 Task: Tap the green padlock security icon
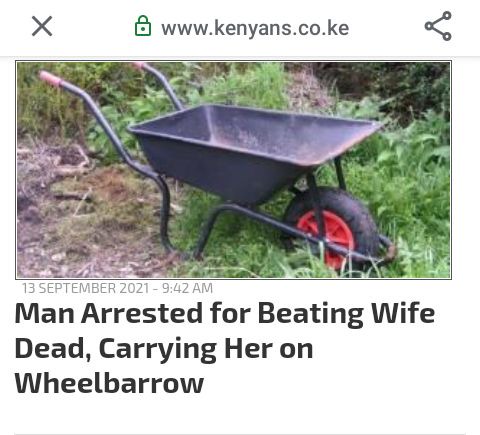coord(143,26)
